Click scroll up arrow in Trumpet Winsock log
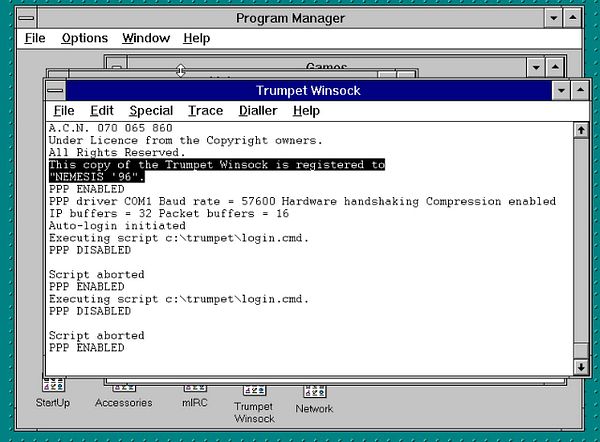Image resolution: width=600 pixels, height=442 pixels. tap(581, 130)
